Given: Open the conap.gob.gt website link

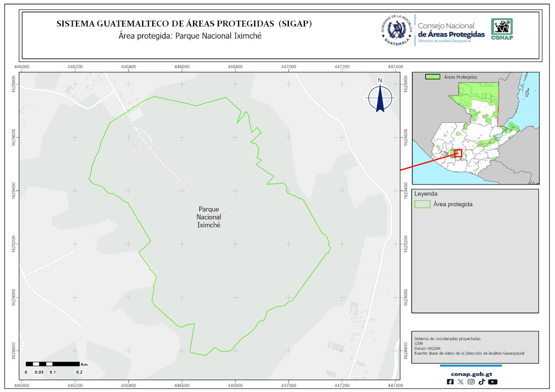Looking at the screenshot, I should [x=471, y=374].
